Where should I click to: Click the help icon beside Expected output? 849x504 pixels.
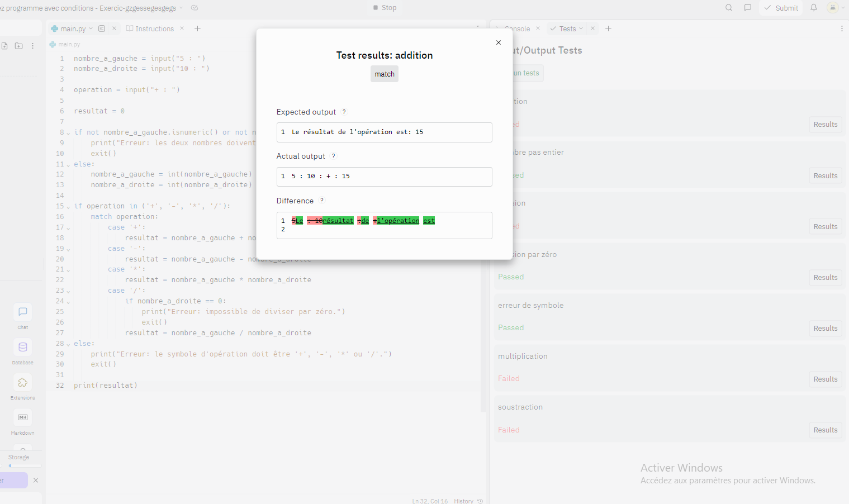pos(344,112)
